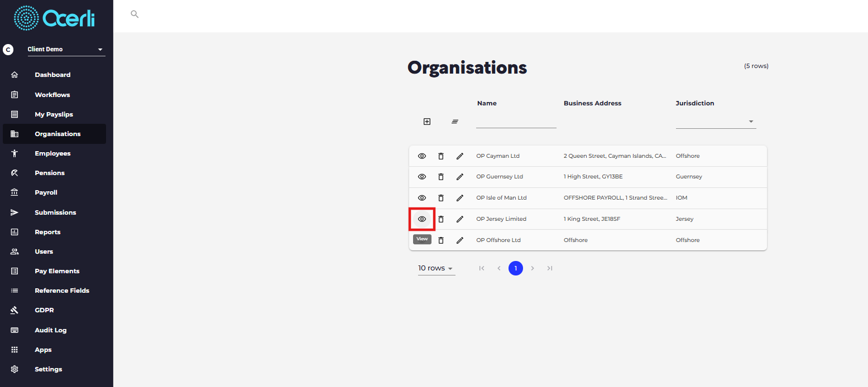Screen dimensions: 868x387
Task: Go to Dashboard in the sidebar
Action: pos(54,75)
